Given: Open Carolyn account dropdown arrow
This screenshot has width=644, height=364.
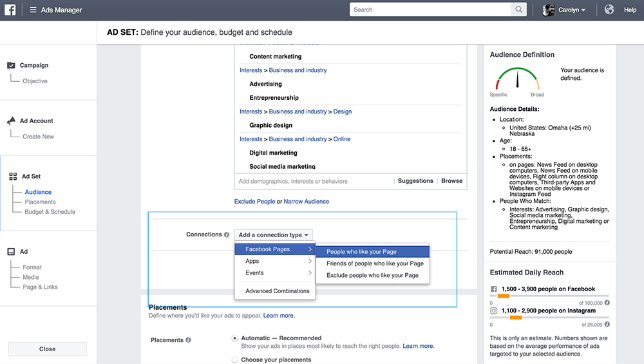Looking at the screenshot, I should tap(583, 10).
